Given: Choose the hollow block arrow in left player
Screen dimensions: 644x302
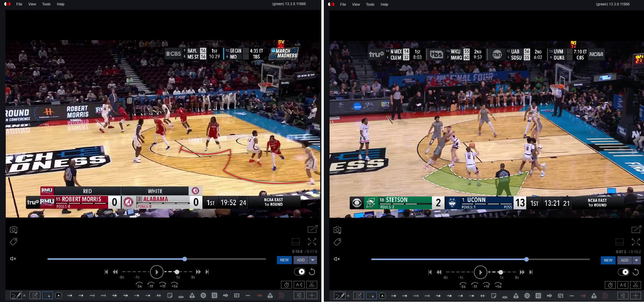Looking at the screenshot, I should (226, 295).
